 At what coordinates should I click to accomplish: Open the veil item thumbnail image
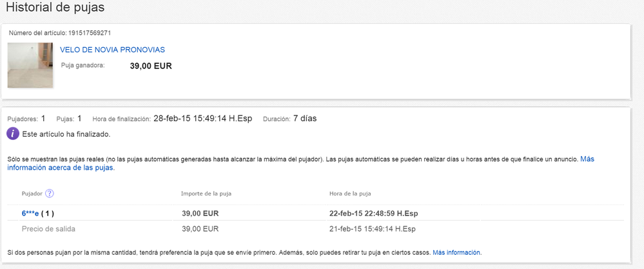click(x=30, y=65)
